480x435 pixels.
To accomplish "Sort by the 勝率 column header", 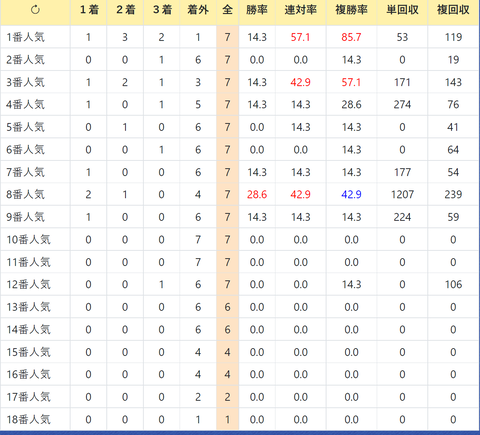I will pos(257,10).
